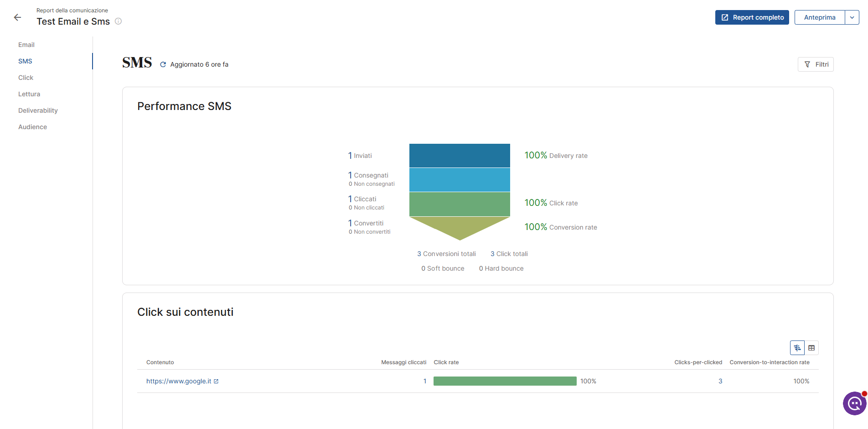Click the Anteprima button

[x=820, y=17]
